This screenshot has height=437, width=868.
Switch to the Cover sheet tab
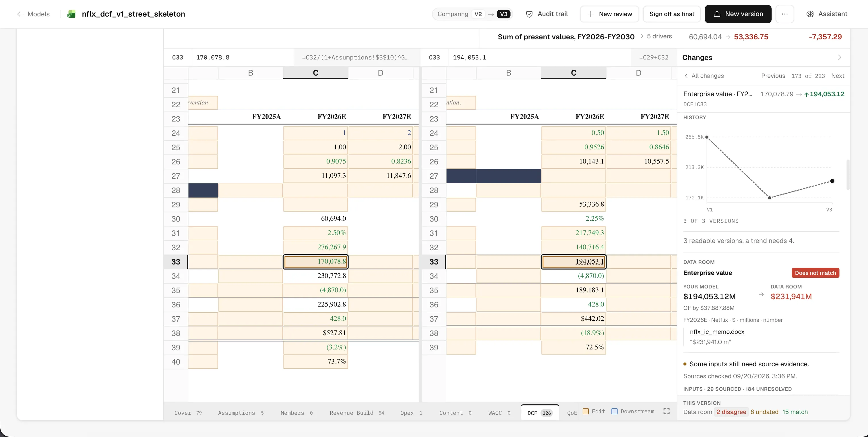click(188, 413)
